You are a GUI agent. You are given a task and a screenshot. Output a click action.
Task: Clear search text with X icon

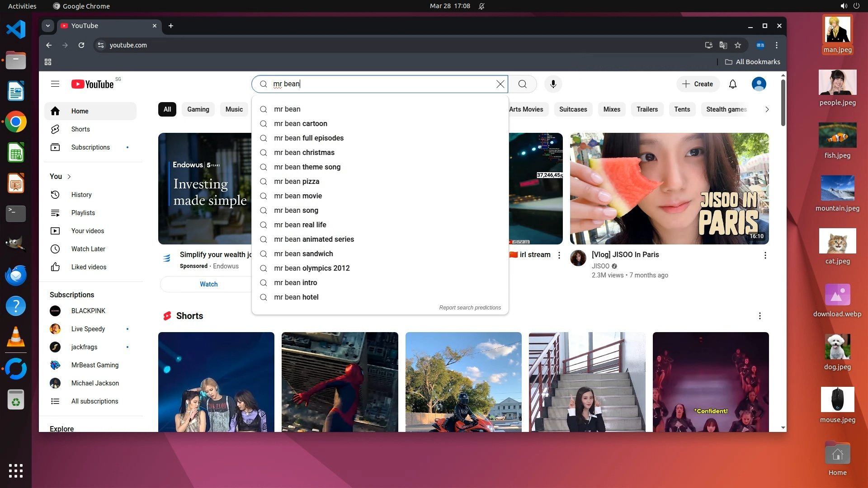[500, 84]
